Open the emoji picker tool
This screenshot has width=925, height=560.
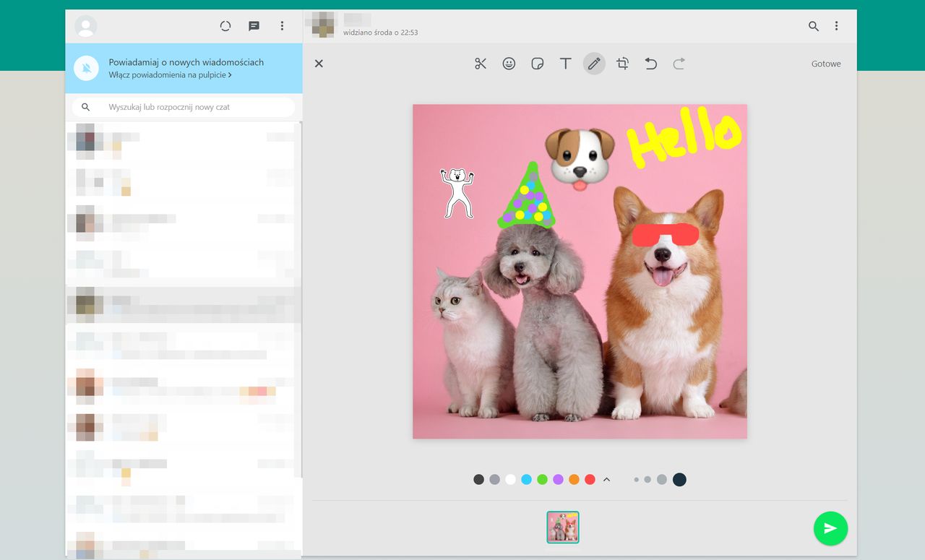[x=509, y=64]
